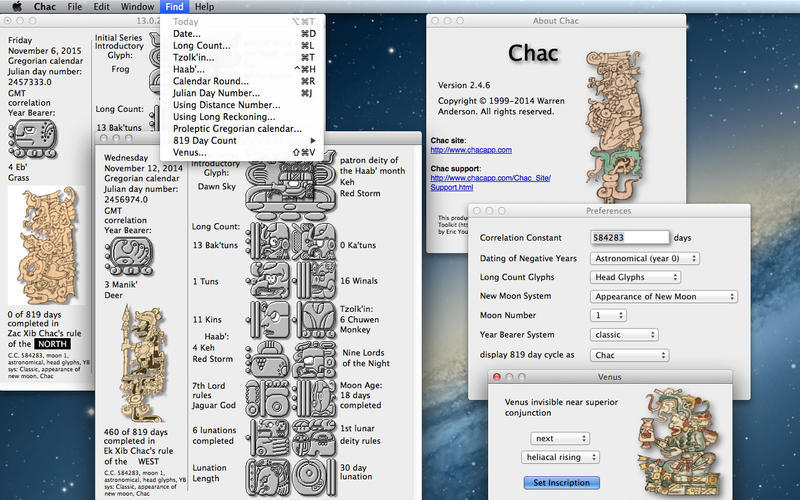Expand the 819 Day Count submenu

click(243, 140)
